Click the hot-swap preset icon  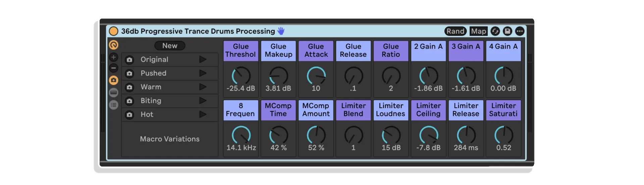(x=495, y=31)
